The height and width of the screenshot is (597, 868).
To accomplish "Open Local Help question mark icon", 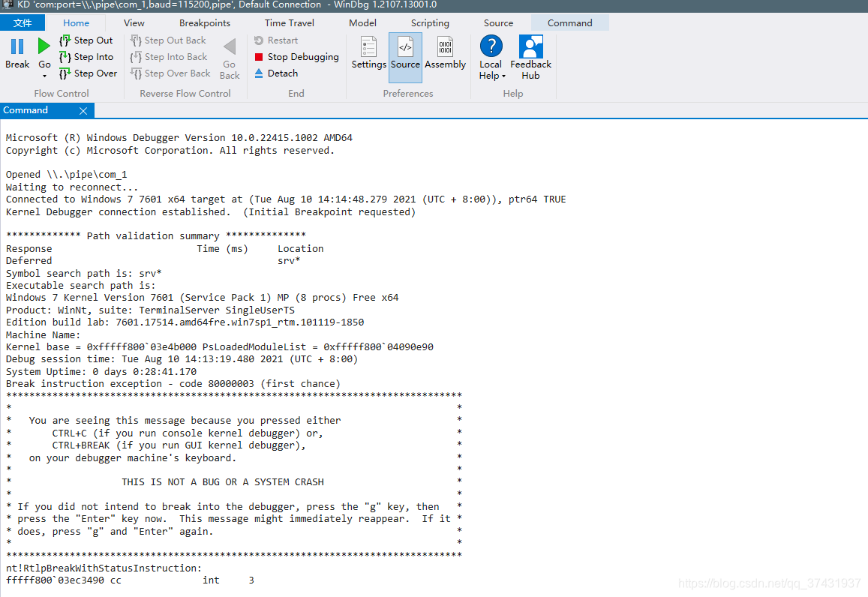I will (491, 46).
